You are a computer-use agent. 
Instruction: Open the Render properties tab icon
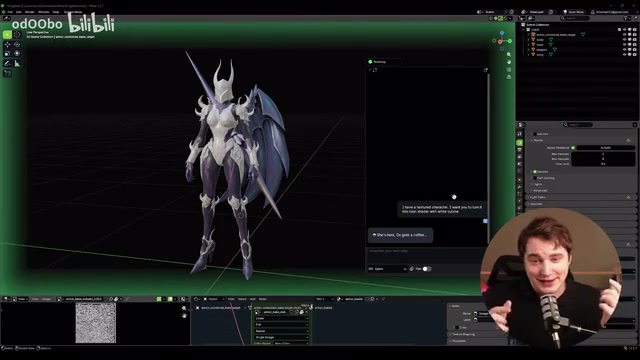(x=520, y=142)
